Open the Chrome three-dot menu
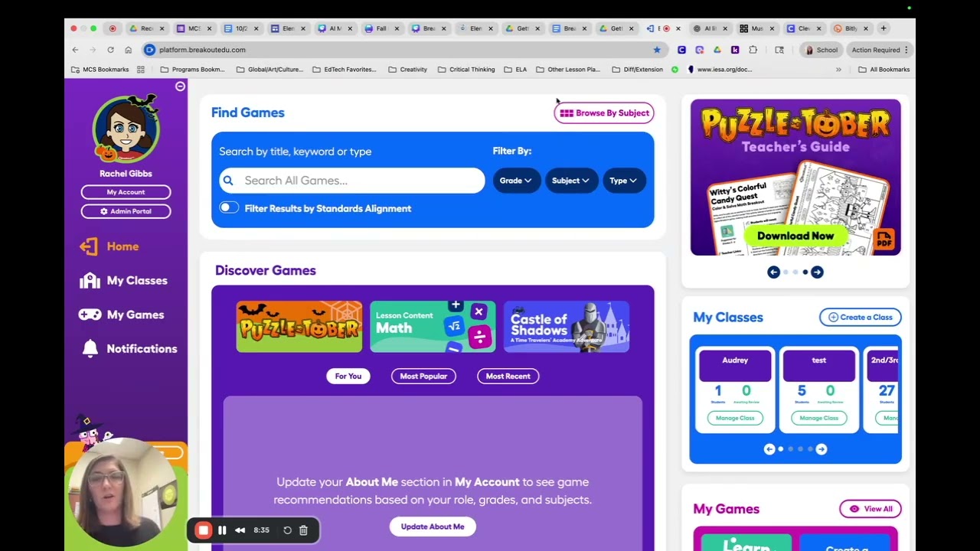The image size is (980, 551). point(906,50)
